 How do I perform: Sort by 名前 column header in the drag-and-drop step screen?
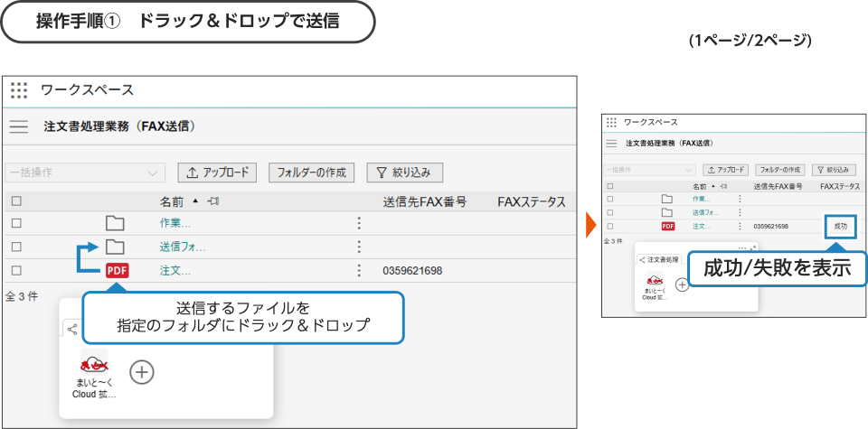tap(172, 201)
